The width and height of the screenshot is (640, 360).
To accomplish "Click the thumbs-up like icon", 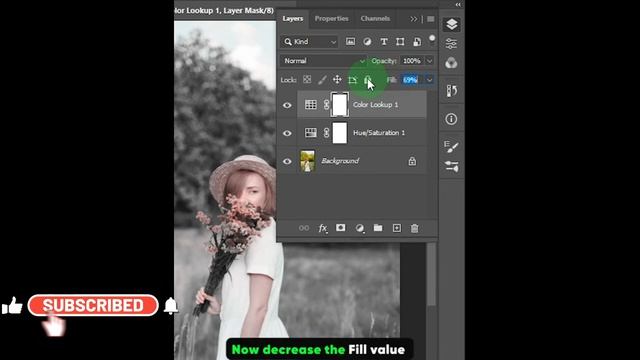I will 12,306.
